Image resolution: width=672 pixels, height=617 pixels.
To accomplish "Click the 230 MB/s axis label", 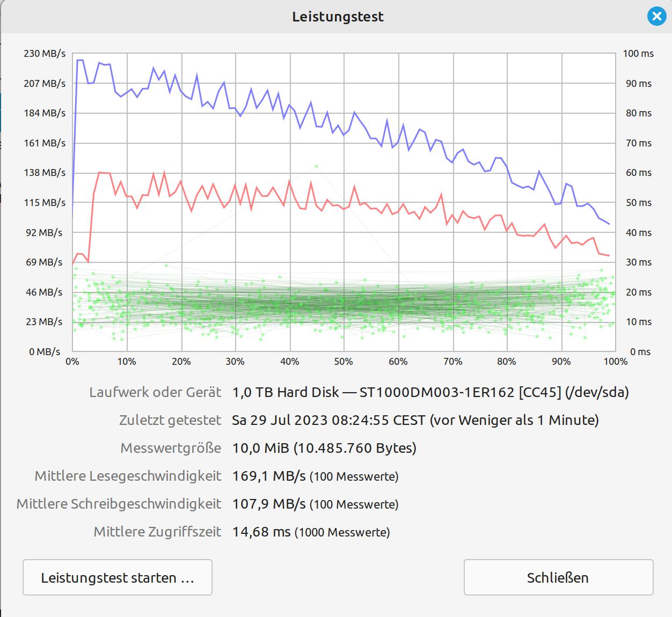I will (45, 54).
